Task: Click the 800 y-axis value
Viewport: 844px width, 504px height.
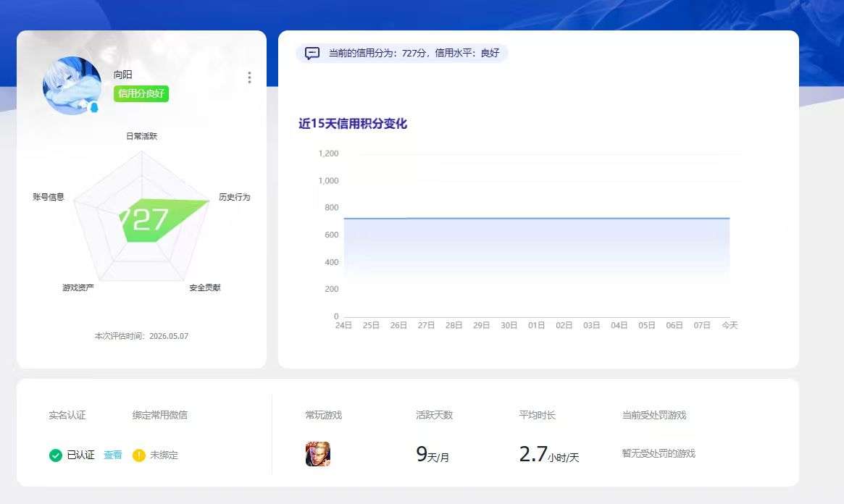Action: click(x=332, y=208)
